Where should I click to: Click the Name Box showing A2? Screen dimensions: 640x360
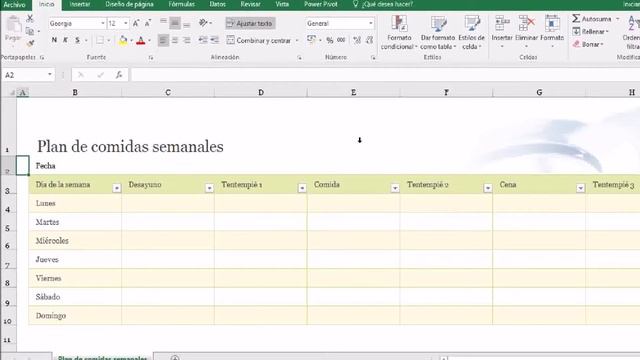[x=28, y=75]
